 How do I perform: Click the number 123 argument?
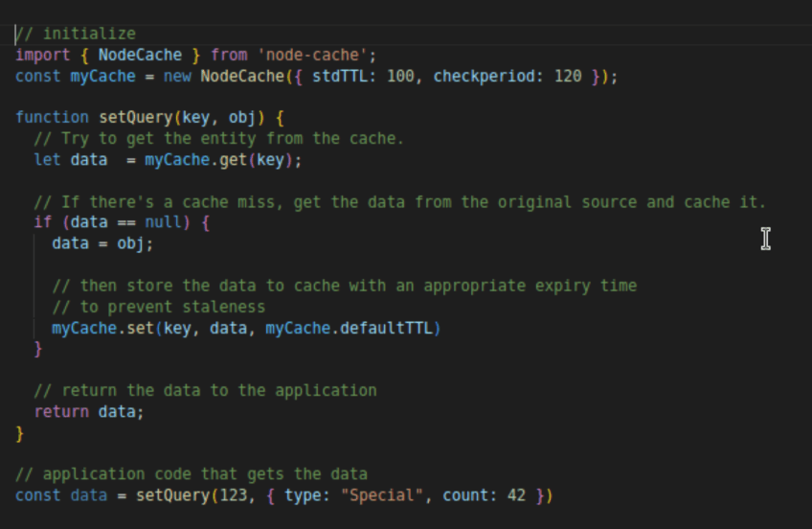pos(234,495)
